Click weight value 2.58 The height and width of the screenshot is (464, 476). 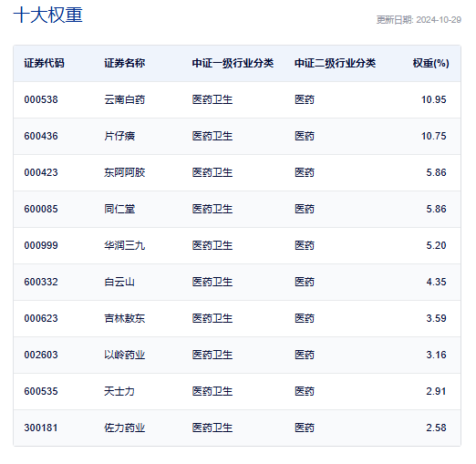tap(436, 428)
